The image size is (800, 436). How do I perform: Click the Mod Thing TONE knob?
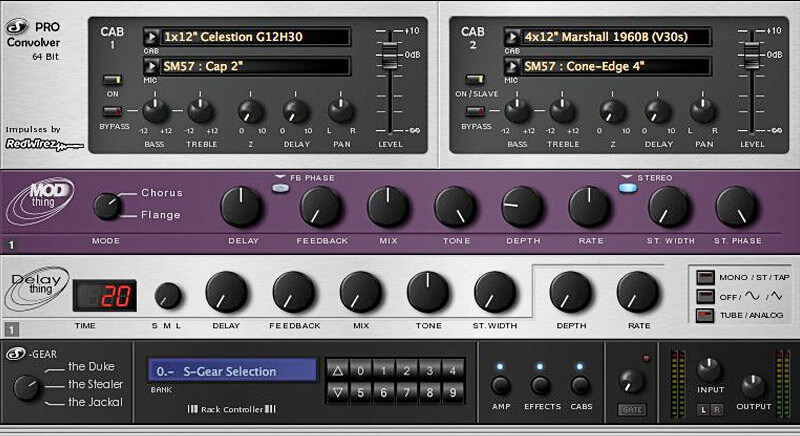point(455,207)
